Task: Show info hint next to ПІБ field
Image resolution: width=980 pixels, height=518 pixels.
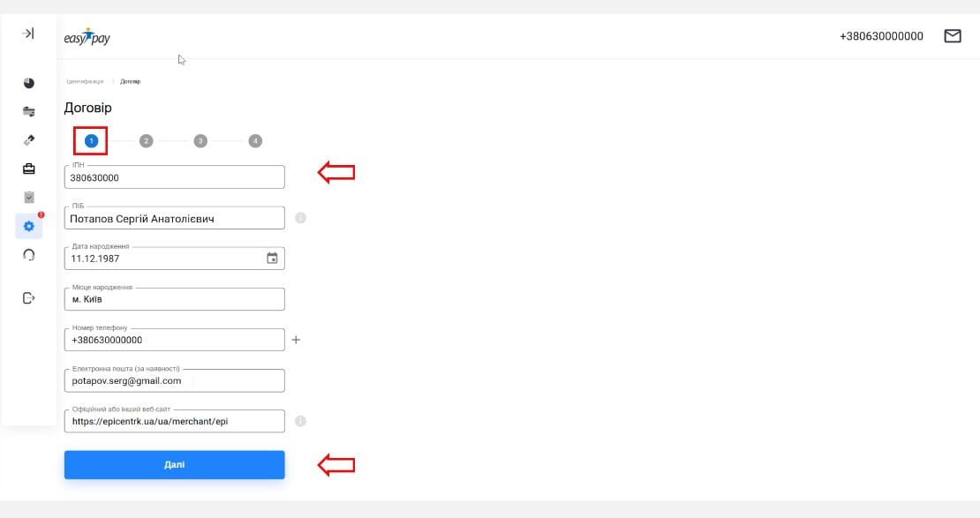Action: pyautogui.click(x=301, y=218)
